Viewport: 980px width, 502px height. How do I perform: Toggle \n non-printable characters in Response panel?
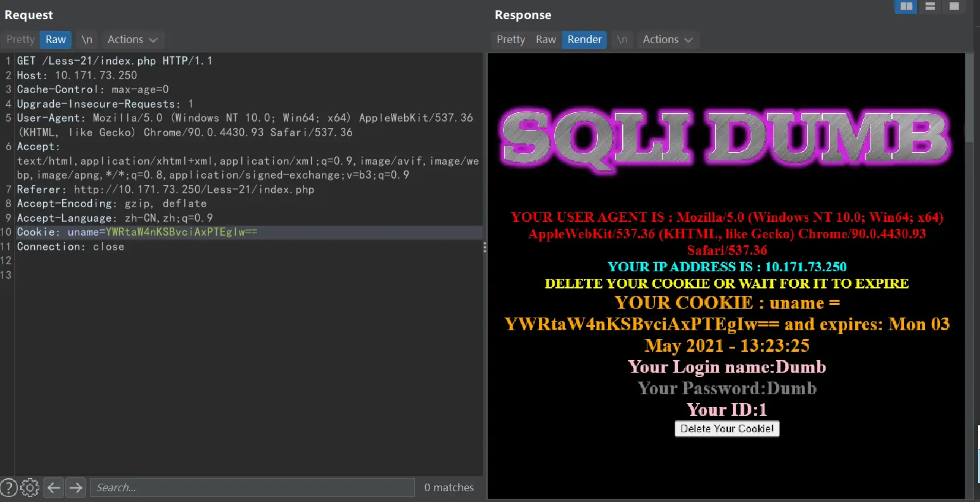(x=622, y=39)
